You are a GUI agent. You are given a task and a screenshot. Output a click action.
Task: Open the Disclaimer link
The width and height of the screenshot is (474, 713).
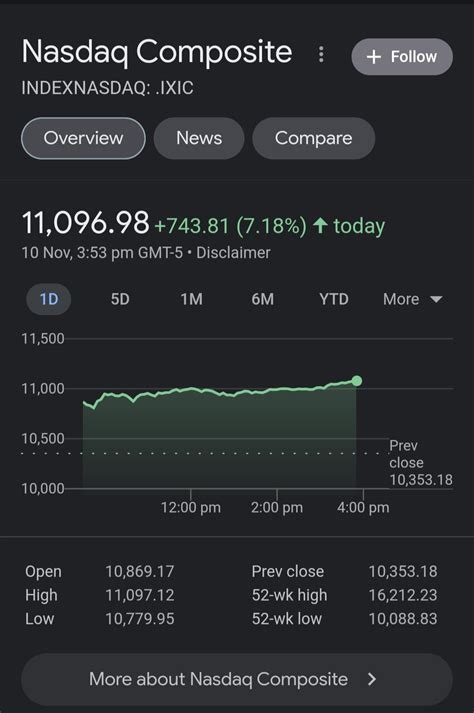tap(233, 252)
